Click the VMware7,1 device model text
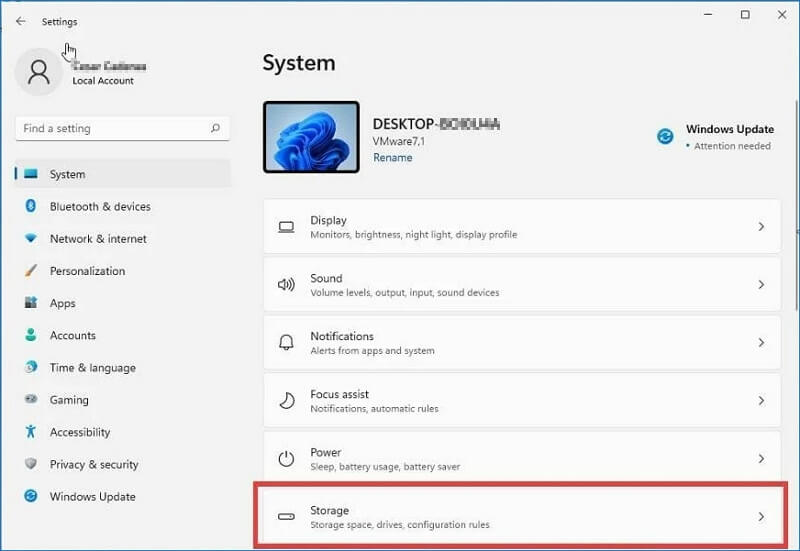800x551 pixels. (398, 141)
